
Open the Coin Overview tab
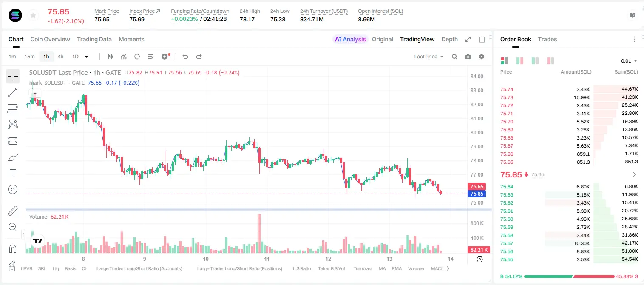pos(50,39)
